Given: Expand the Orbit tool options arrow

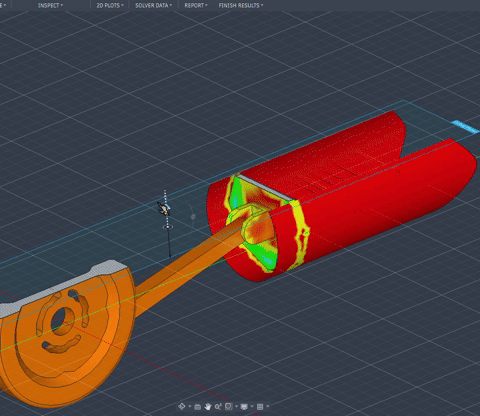Looking at the screenshot, I should tap(190, 406).
